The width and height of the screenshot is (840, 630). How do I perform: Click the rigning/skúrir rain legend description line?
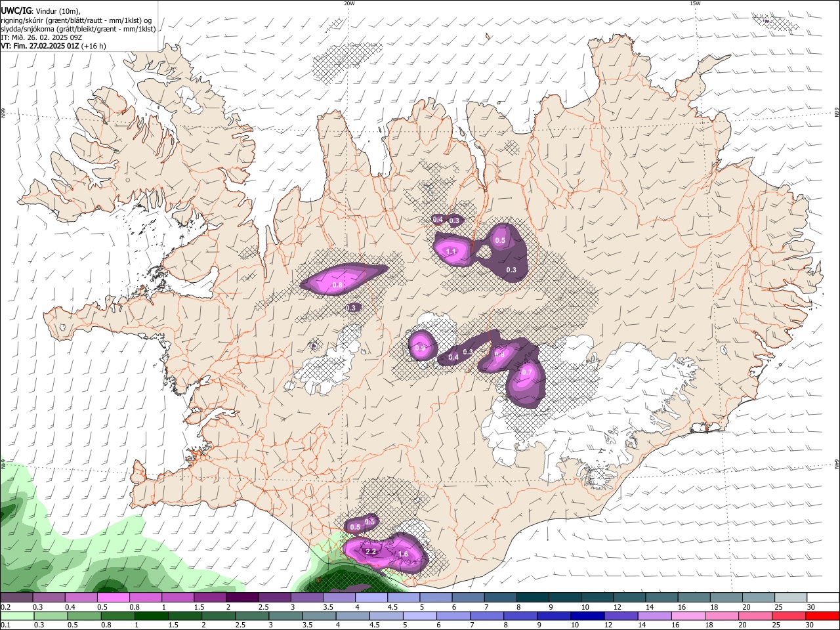coord(77,20)
